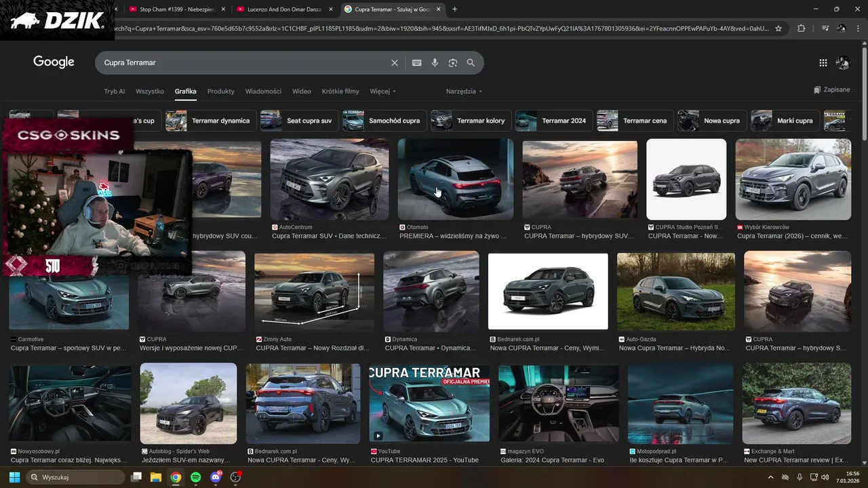The height and width of the screenshot is (488, 868).
Task: Open the Chrome extensions puzzle icon
Action: (x=801, y=28)
